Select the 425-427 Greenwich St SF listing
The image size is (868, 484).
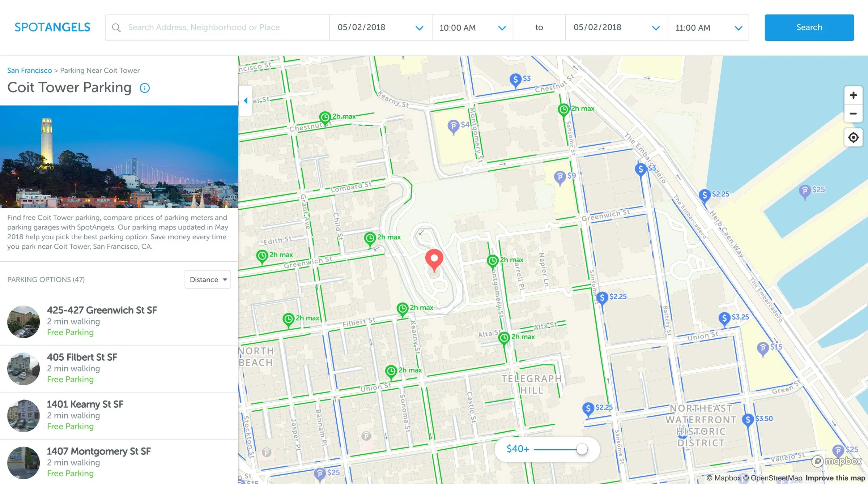click(119, 321)
